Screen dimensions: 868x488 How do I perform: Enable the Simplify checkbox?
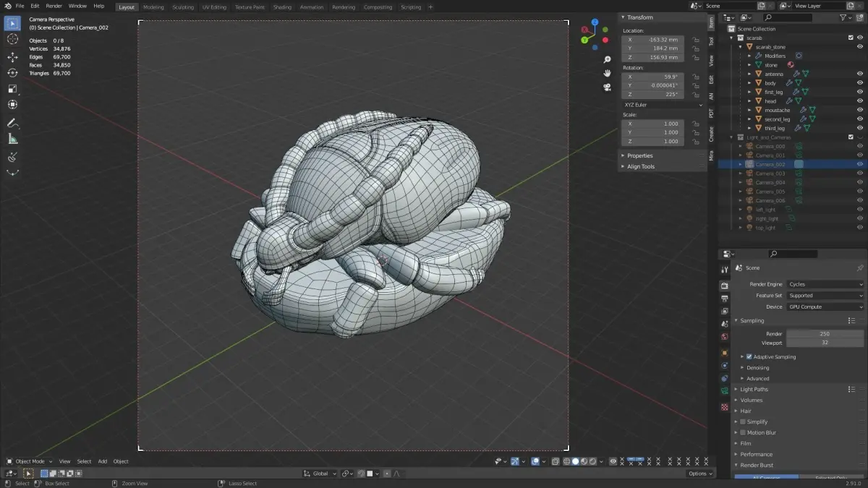pos(743,421)
